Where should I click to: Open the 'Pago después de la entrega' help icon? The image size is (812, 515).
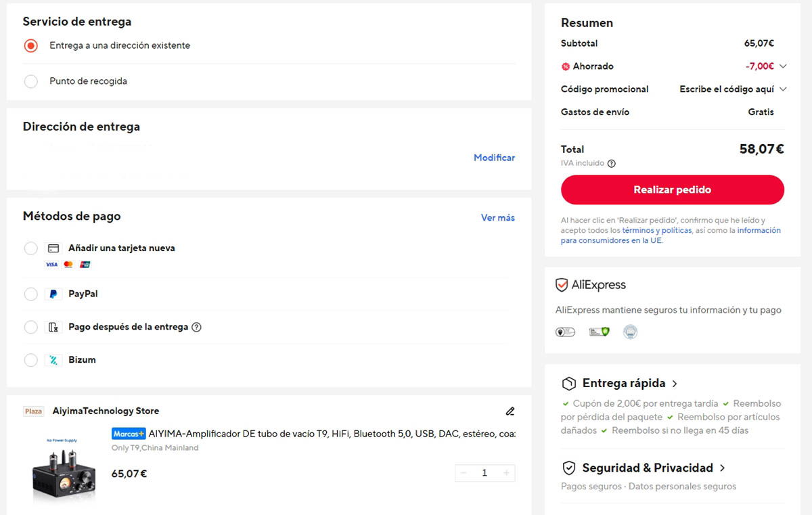point(196,327)
